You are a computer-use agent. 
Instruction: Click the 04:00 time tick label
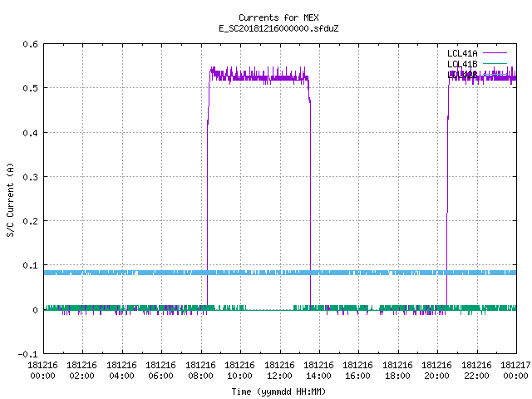click(121, 376)
